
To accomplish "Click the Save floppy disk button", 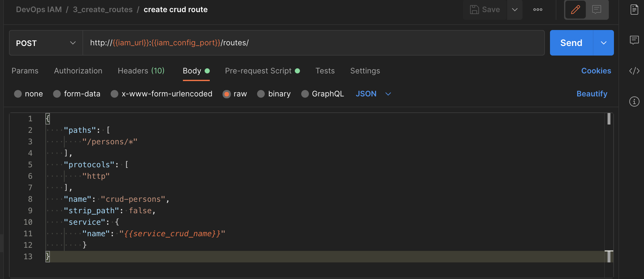I will click(485, 10).
